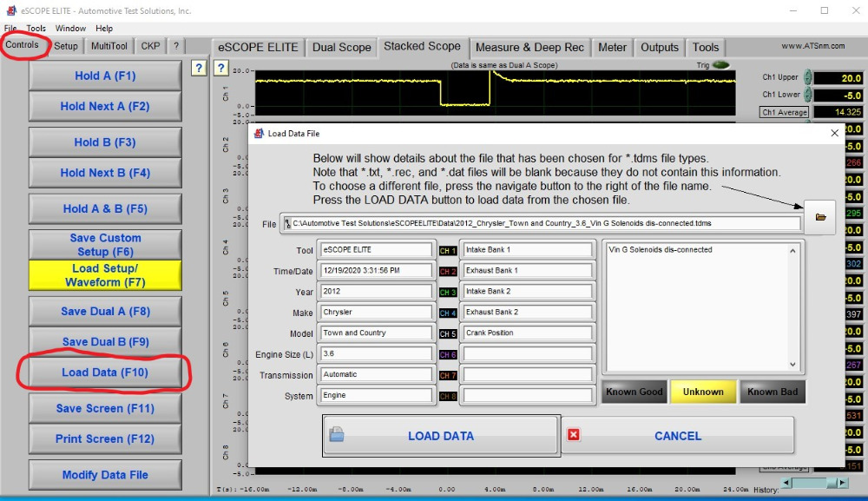Click Hold Next B (F4) button
The image size is (868, 501).
[105, 173]
